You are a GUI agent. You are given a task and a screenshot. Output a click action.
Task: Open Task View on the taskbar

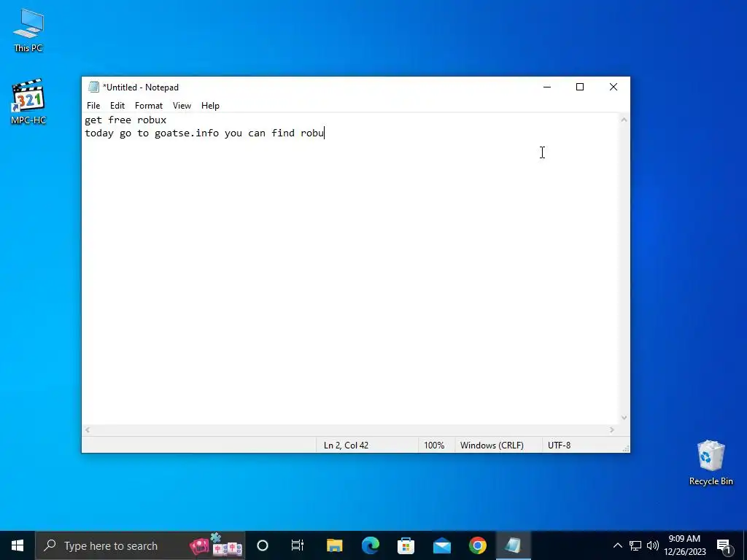click(298, 545)
